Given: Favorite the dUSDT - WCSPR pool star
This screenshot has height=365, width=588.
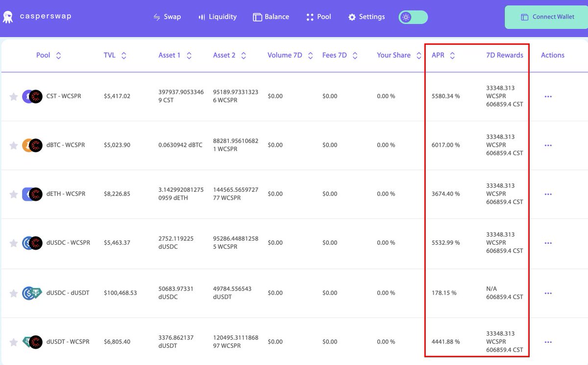Looking at the screenshot, I should pos(14,342).
